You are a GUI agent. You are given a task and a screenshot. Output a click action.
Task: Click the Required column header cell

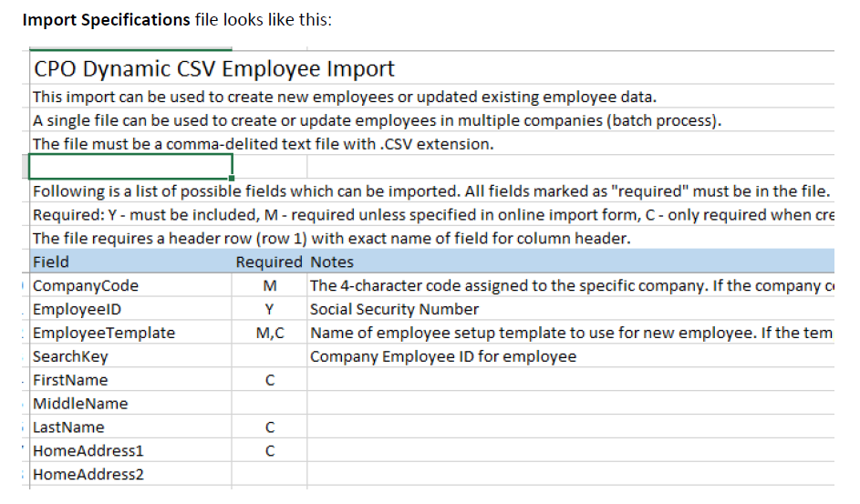click(x=269, y=262)
